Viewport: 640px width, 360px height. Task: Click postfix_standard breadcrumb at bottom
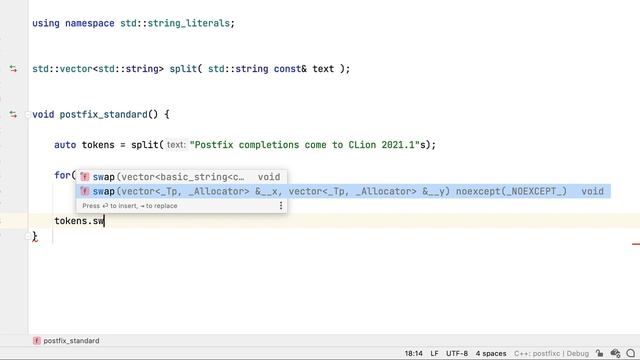coord(71,340)
